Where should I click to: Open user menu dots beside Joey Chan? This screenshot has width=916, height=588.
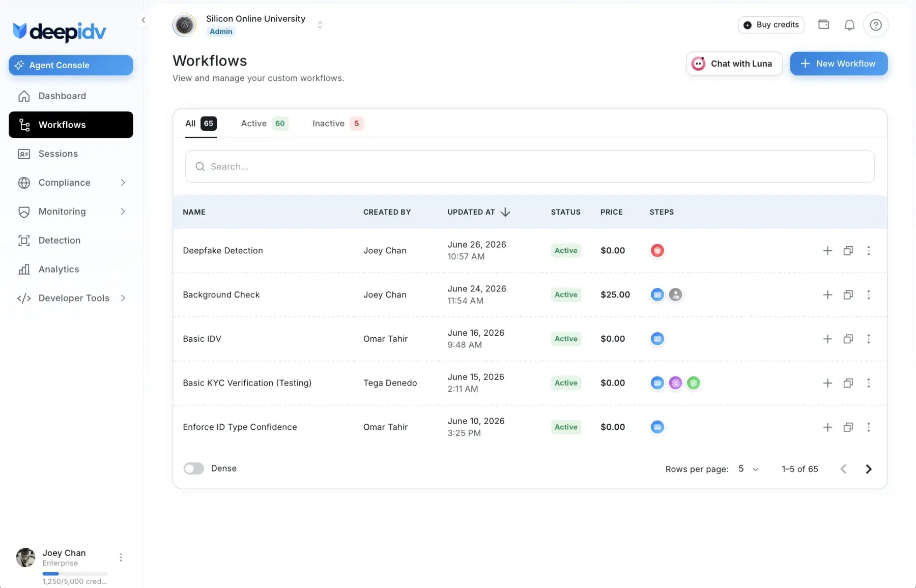click(x=121, y=557)
